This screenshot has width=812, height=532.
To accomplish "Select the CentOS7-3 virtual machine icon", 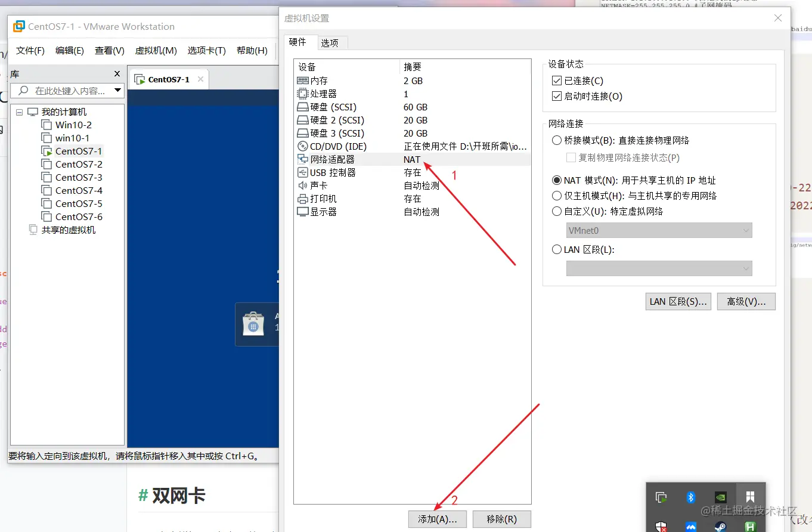I will 47,178.
